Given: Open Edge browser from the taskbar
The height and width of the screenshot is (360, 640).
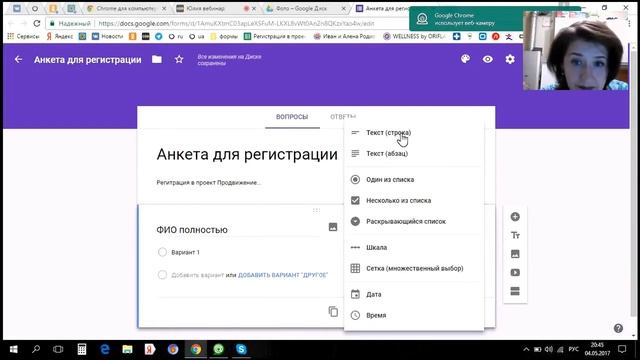Looking at the screenshot, I should point(105,349).
